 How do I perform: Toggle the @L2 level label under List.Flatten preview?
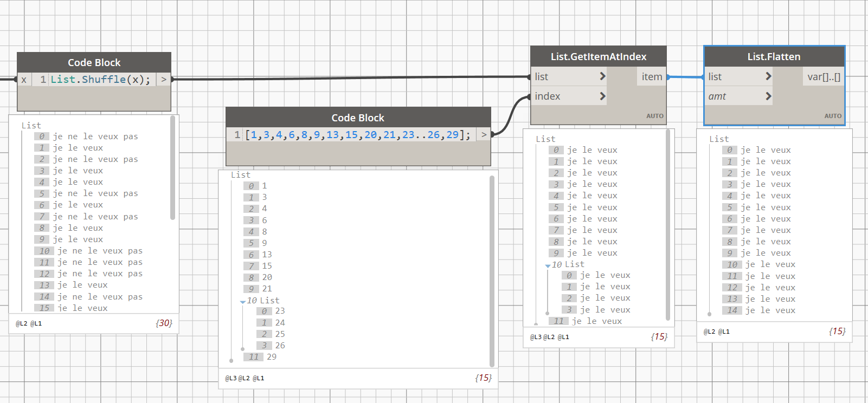tap(710, 331)
